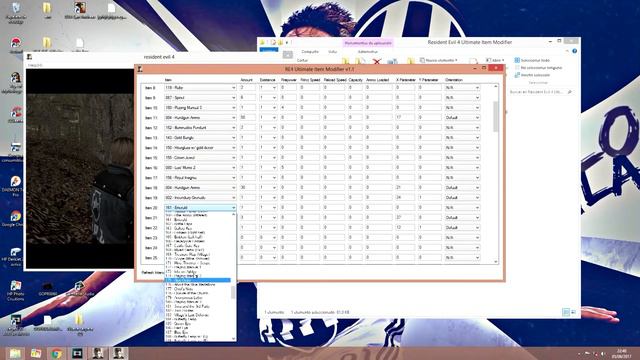Click the RE4 Item Modifier window icon
The width and height of the screenshot is (640, 360).
(140, 69)
